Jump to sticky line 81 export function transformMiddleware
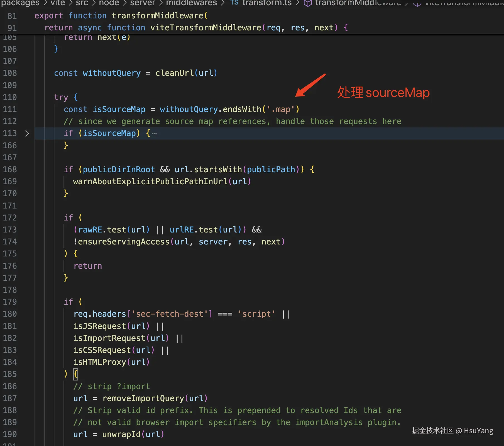This screenshot has height=446, width=504. point(121,16)
